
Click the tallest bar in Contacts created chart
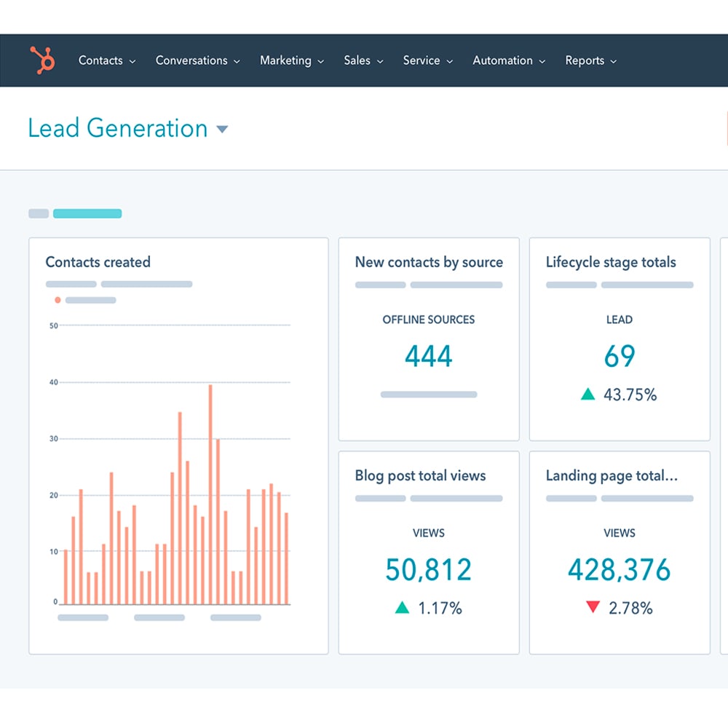click(x=210, y=495)
